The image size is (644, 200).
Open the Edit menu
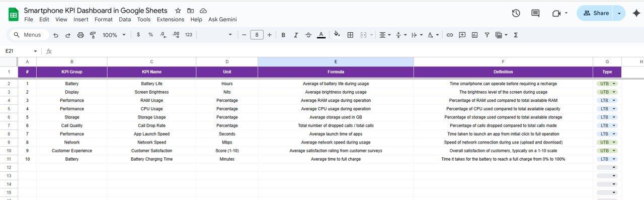(x=44, y=19)
